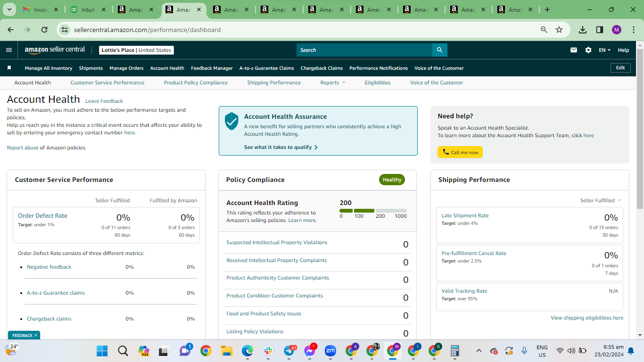Open the mail messages icon

point(574,50)
